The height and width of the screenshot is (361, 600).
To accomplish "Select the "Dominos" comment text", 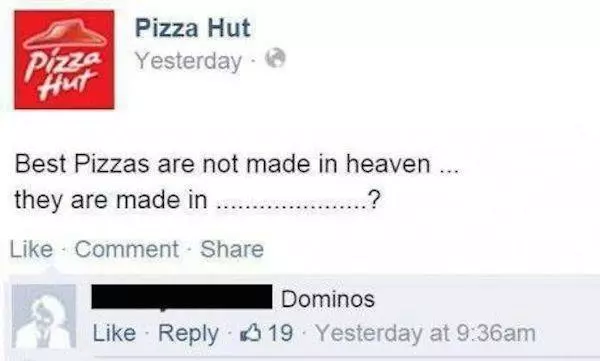I will coord(328,299).
